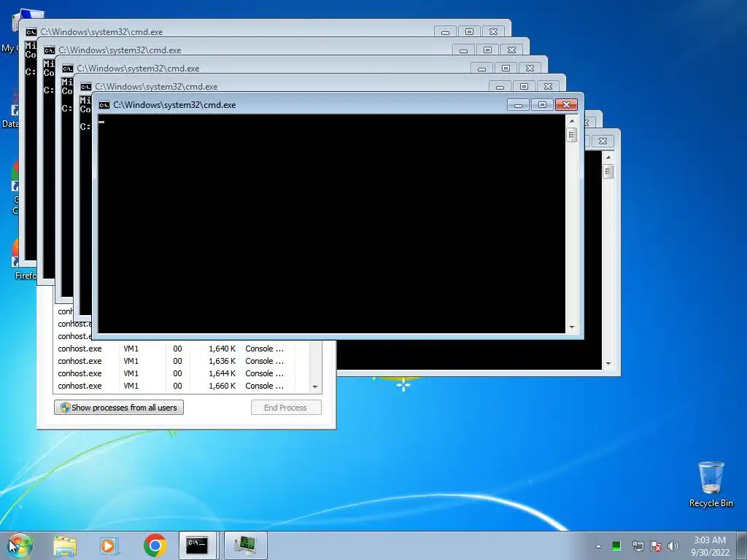
Task: Maximize the rearmost cmd.exe window
Action: 469,32
